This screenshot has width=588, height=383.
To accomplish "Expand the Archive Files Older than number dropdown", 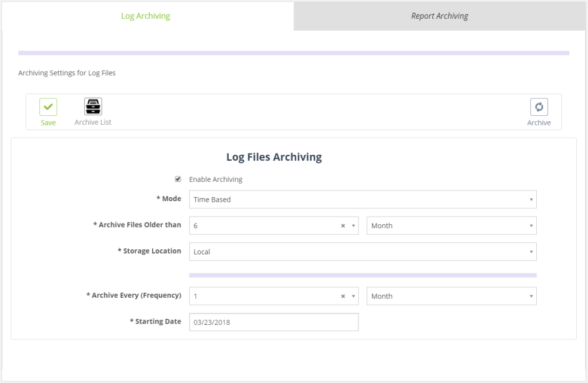I will pos(353,226).
